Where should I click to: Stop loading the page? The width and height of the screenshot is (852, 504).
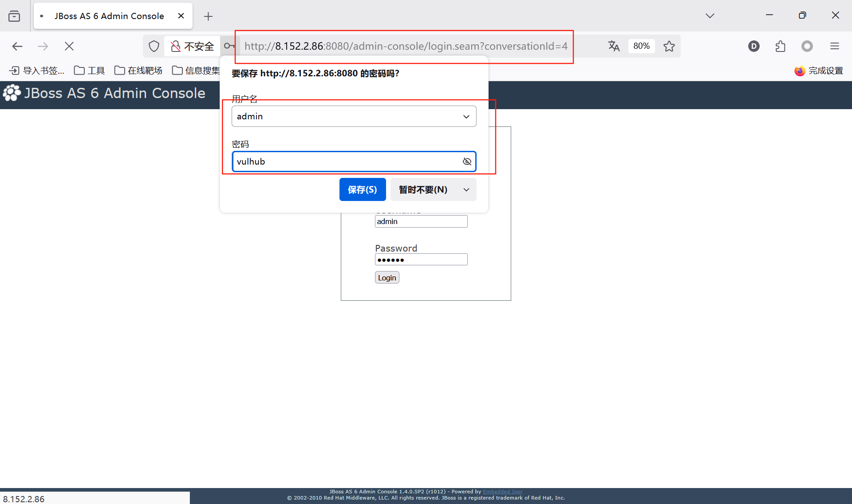(69, 46)
